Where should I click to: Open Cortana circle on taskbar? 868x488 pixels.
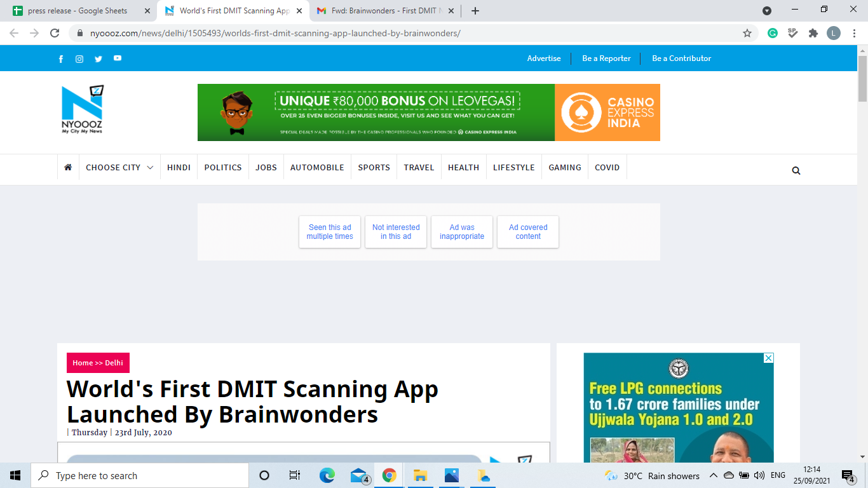(x=264, y=475)
